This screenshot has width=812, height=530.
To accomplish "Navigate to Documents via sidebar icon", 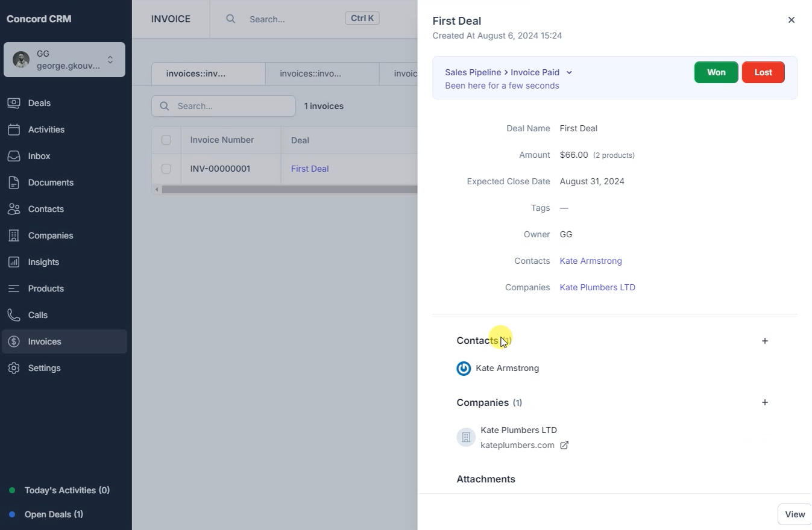I will pos(50,182).
